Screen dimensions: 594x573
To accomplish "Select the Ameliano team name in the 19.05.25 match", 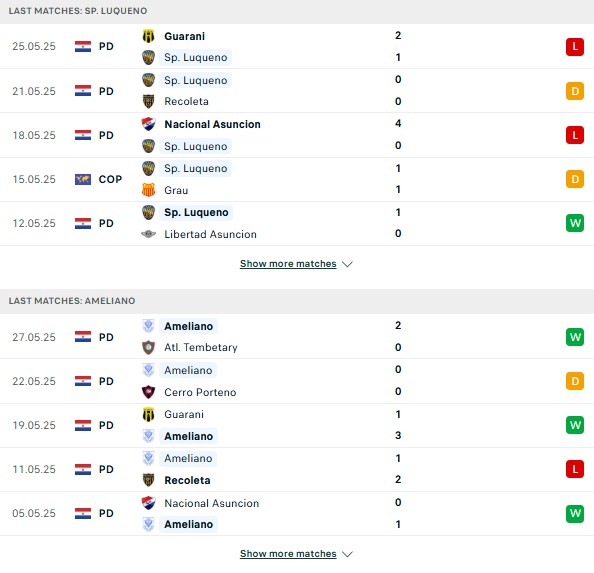I will pyautogui.click(x=188, y=436).
